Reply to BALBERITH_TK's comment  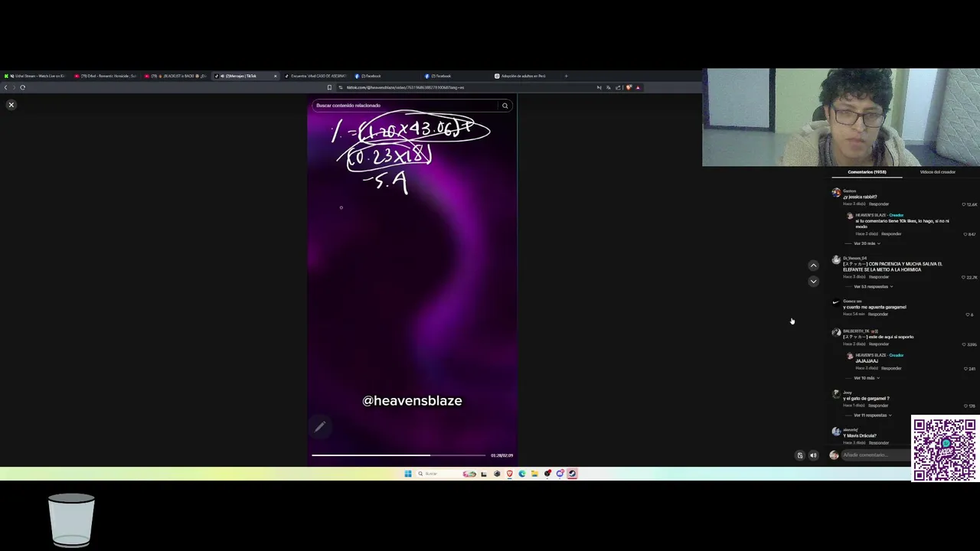(x=879, y=344)
